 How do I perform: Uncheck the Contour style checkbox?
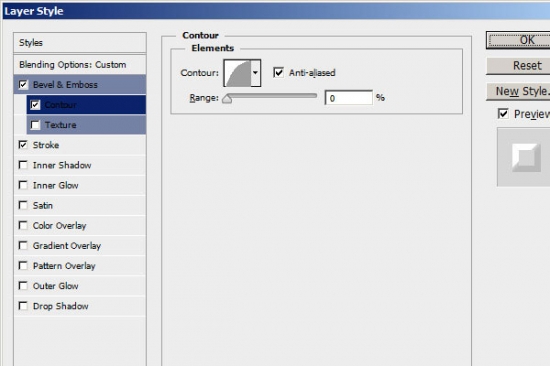35,105
